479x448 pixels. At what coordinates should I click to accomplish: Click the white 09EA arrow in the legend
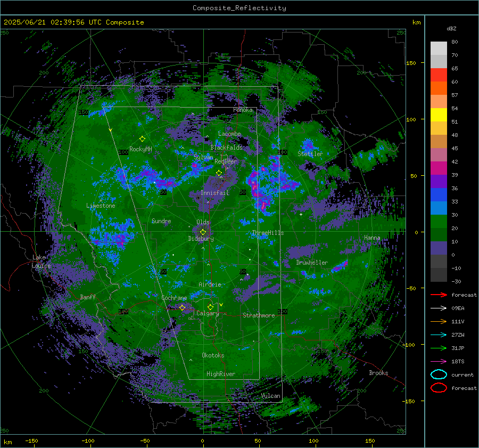click(x=439, y=308)
